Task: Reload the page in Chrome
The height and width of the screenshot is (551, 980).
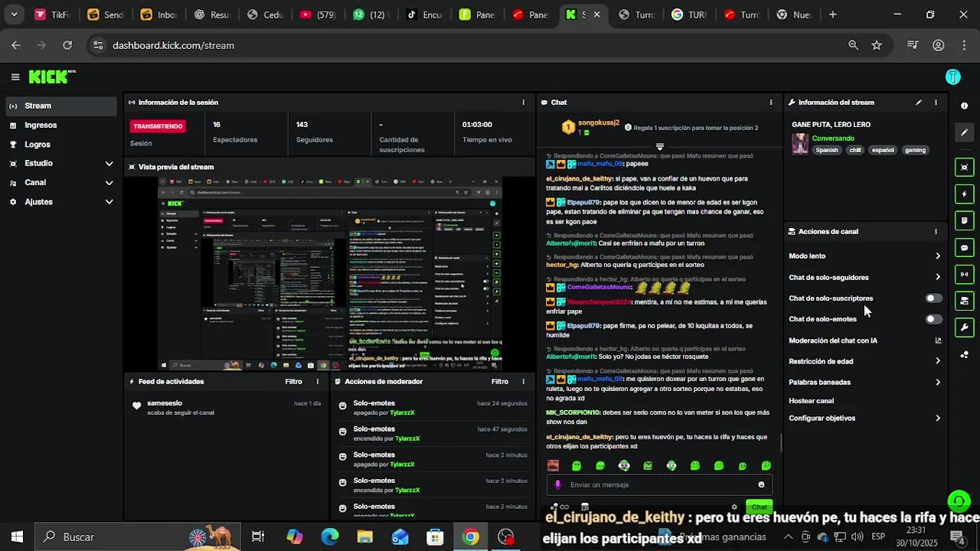Action: (67, 45)
